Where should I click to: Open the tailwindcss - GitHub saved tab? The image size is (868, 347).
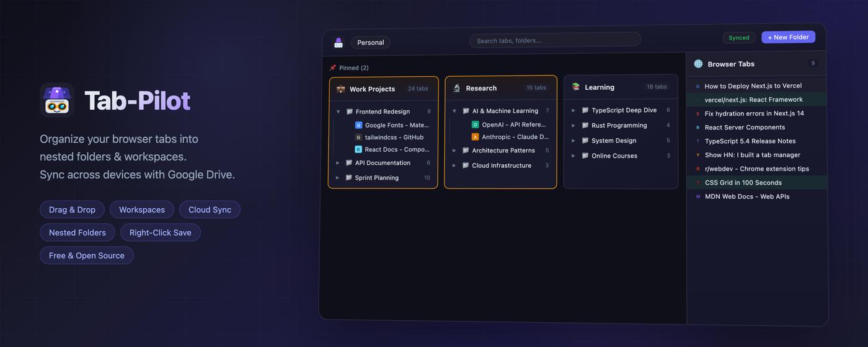coord(392,138)
